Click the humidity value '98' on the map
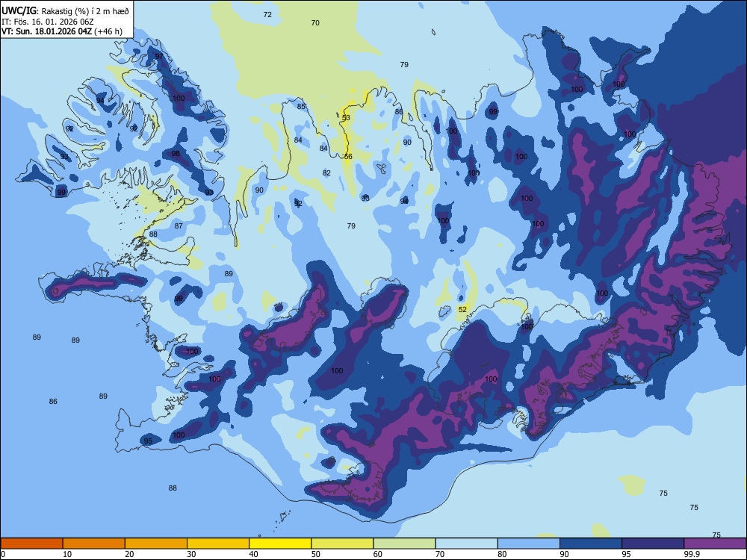Image resolution: width=747 pixels, height=560 pixels. click(176, 154)
